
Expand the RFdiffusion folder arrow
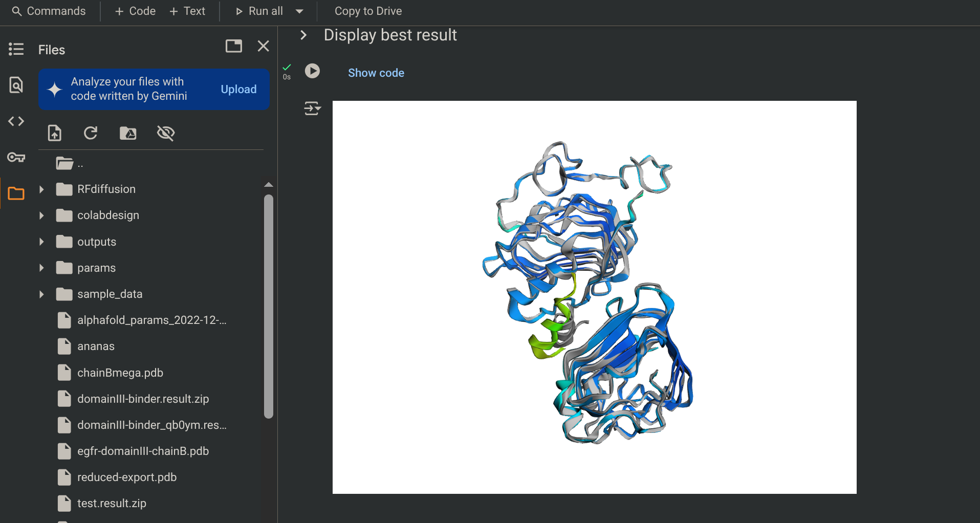pyautogui.click(x=41, y=189)
